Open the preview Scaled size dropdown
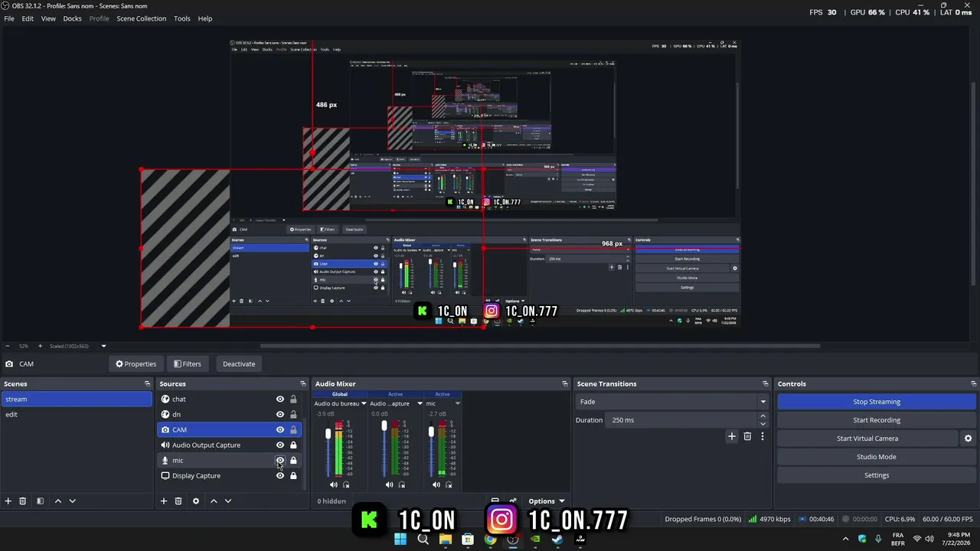 (103, 346)
